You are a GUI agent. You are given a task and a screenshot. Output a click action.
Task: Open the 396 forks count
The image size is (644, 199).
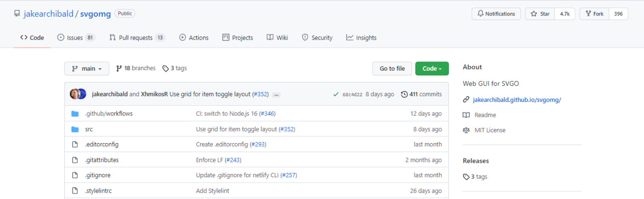pyautogui.click(x=618, y=14)
